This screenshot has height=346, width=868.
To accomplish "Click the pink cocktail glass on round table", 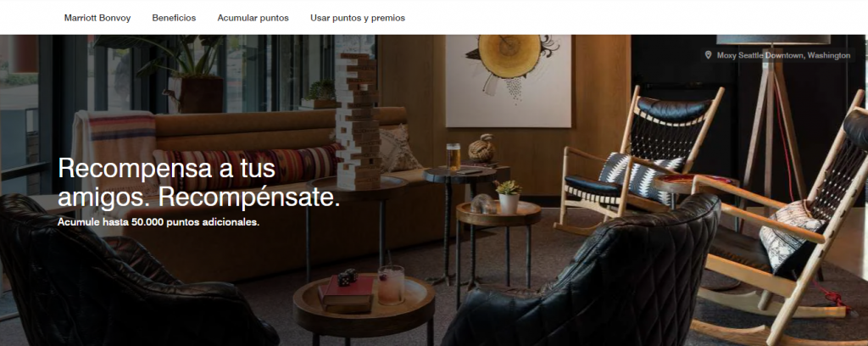I will [x=391, y=285].
